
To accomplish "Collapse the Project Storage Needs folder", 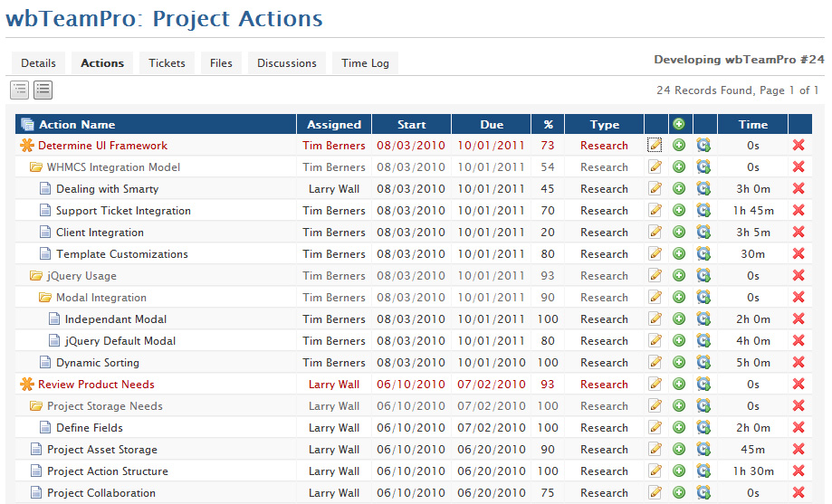I will pos(36,406).
